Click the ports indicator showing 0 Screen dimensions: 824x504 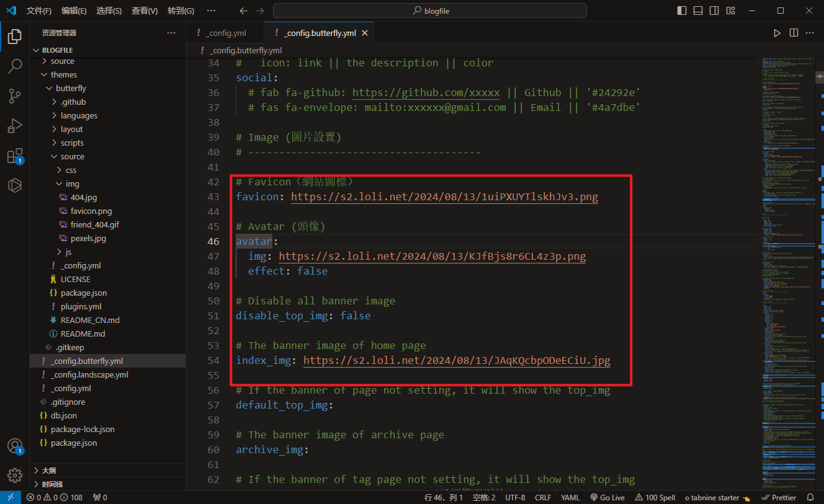coord(100,497)
